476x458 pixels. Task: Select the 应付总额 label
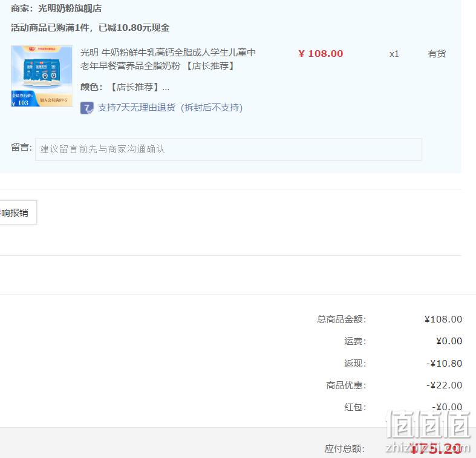click(345, 448)
